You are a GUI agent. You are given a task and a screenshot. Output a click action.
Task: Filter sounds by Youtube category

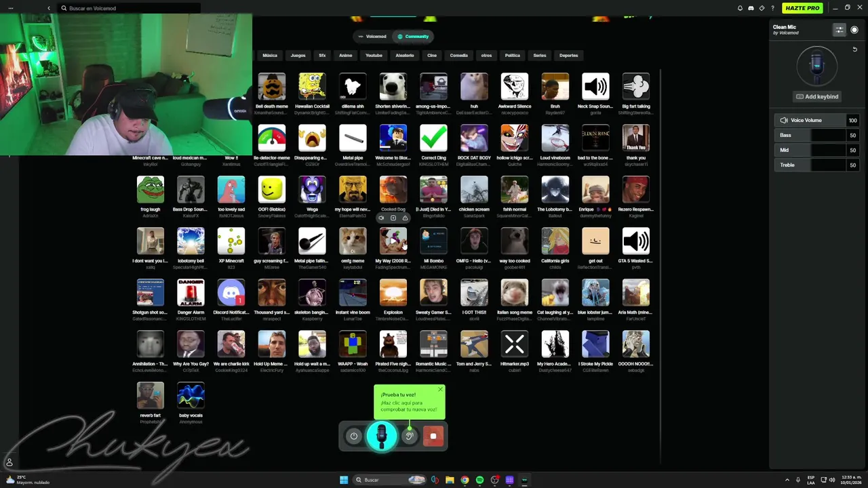point(374,56)
